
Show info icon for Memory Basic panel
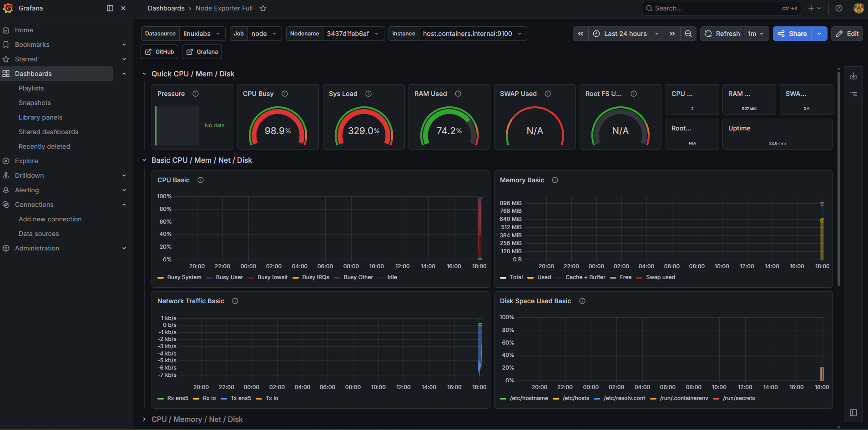click(x=555, y=180)
